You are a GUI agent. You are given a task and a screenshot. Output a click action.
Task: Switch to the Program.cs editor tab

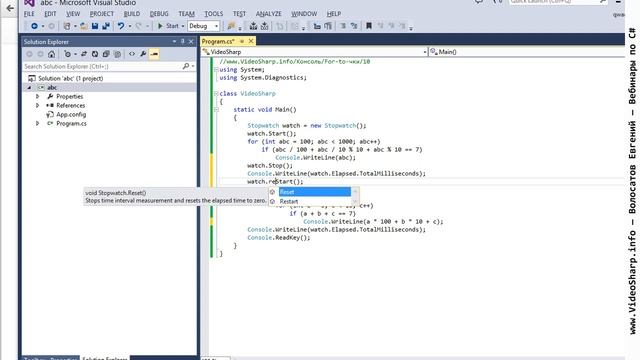click(x=218, y=41)
